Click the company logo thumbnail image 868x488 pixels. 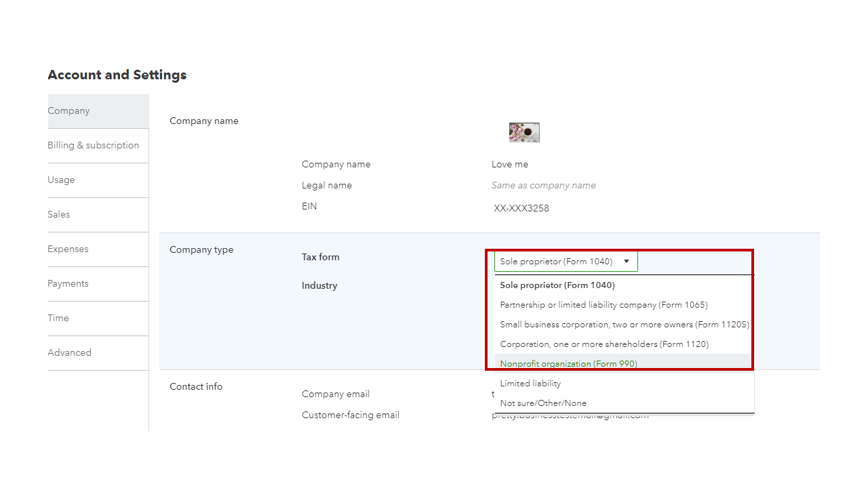524,132
